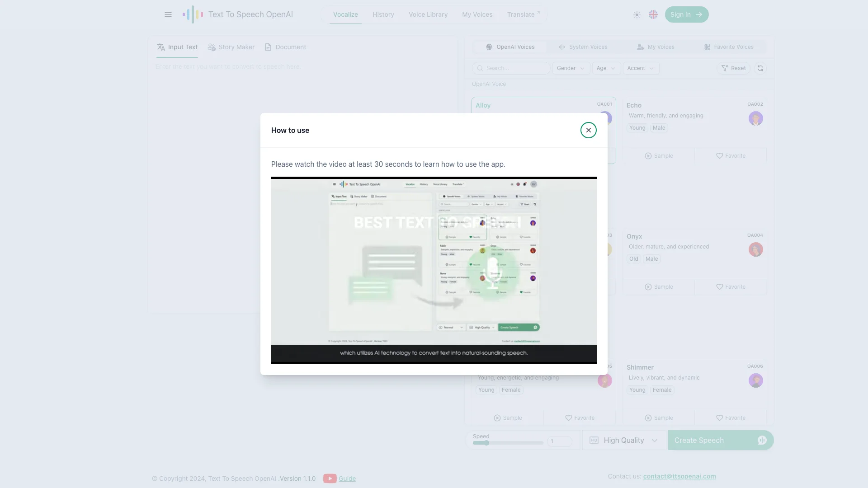The height and width of the screenshot is (488, 868).
Task: Click the Story Maker tab icon
Action: coord(212,47)
